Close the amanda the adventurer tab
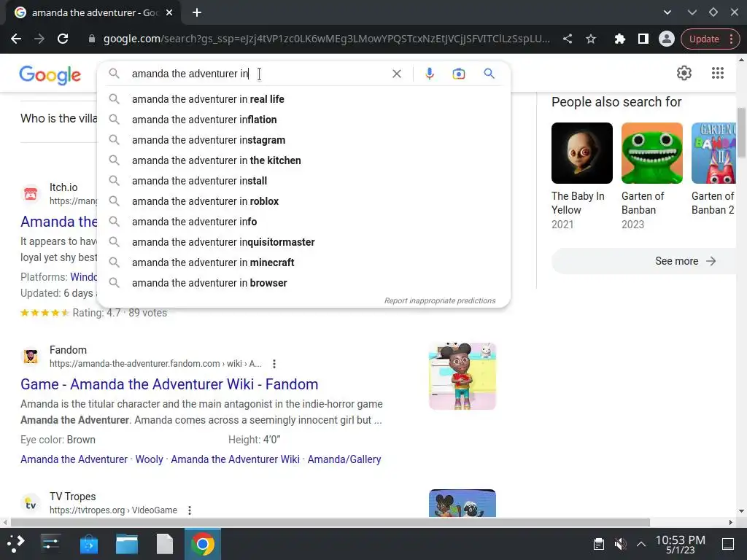The width and height of the screenshot is (747, 560). coord(169,13)
